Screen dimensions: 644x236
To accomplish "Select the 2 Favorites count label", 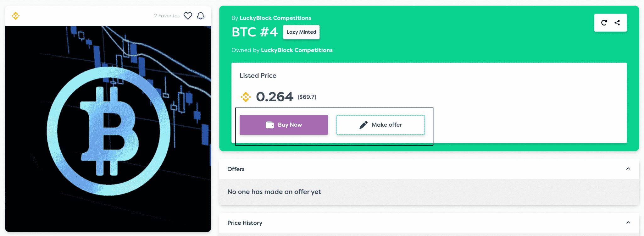I will pos(166,15).
